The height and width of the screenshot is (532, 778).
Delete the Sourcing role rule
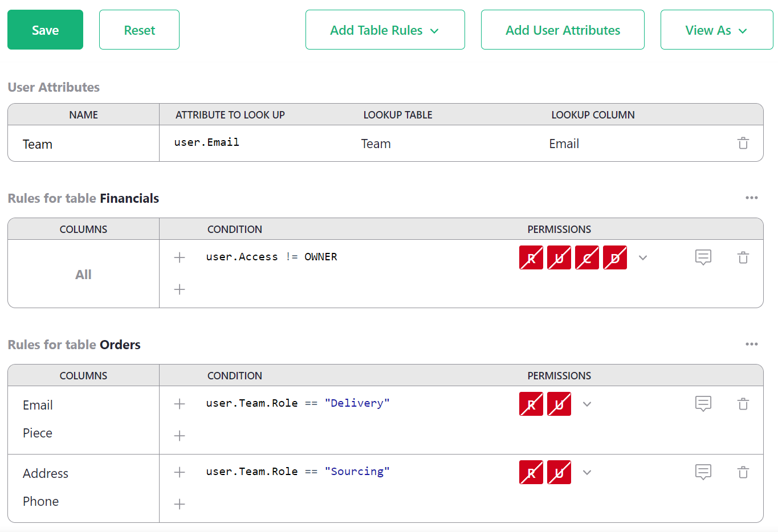[743, 472]
